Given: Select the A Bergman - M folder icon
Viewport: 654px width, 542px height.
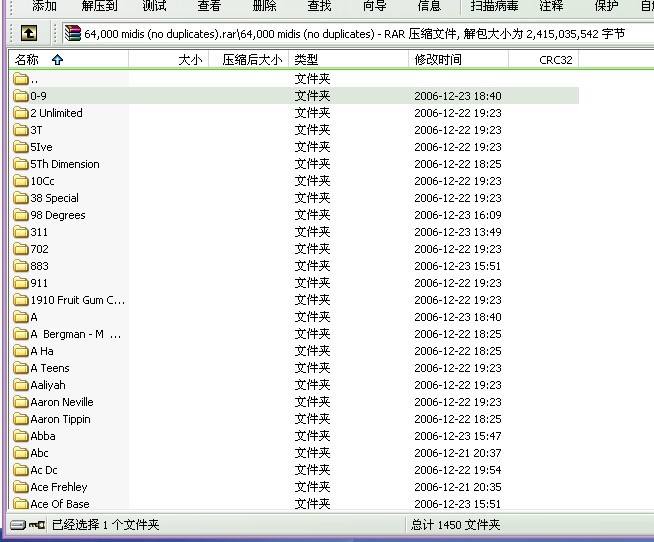Looking at the screenshot, I should pos(20,334).
